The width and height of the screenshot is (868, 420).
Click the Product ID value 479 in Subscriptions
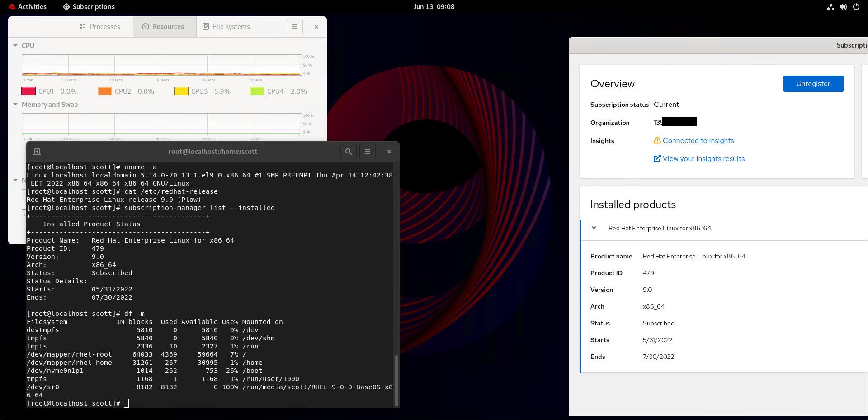[x=648, y=273]
